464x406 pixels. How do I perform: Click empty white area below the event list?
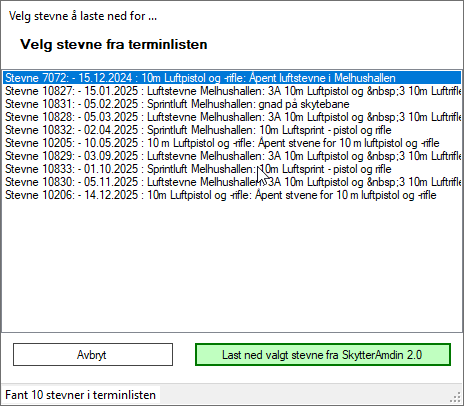click(x=232, y=267)
